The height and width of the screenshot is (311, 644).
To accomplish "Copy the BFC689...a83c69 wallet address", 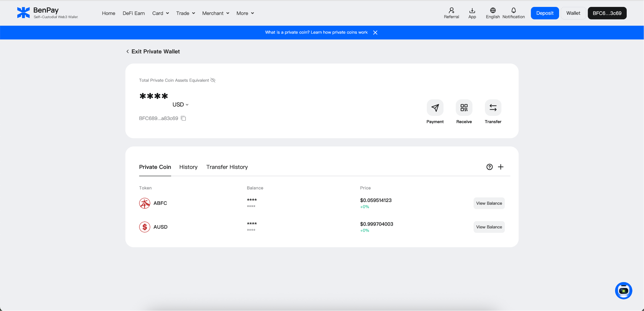I will point(183,118).
